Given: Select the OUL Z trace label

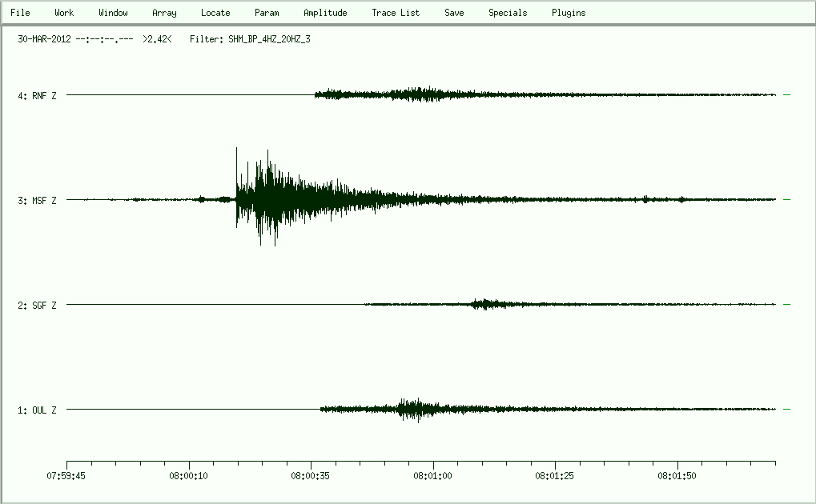Looking at the screenshot, I should coord(38,410).
